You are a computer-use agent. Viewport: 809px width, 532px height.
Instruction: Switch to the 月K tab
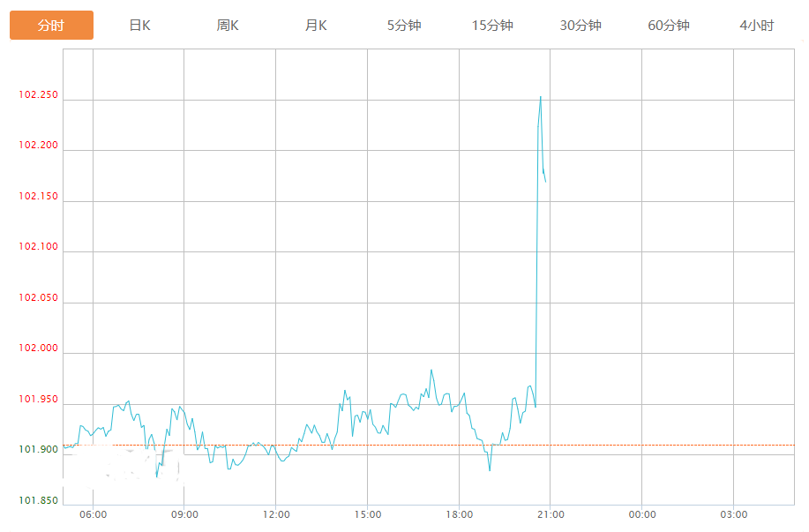316,26
